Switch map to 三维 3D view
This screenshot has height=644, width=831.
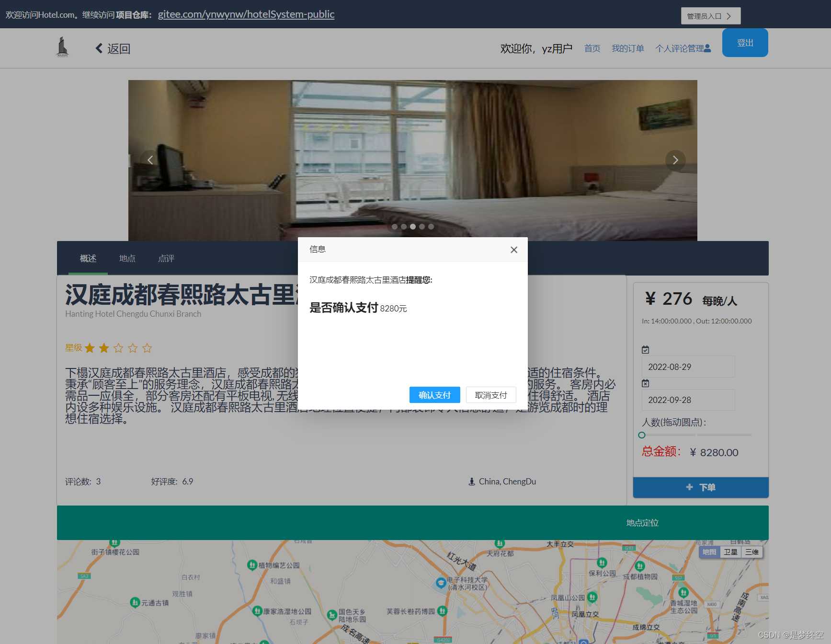(751, 552)
